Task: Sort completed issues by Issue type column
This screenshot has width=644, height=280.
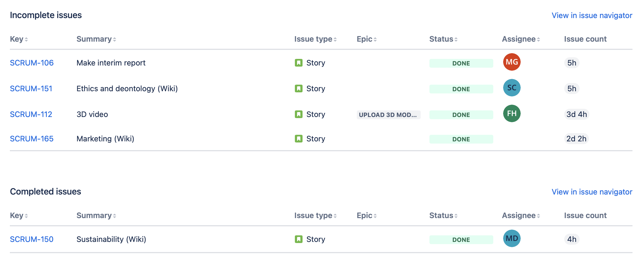Action: [x=315, y=216]
